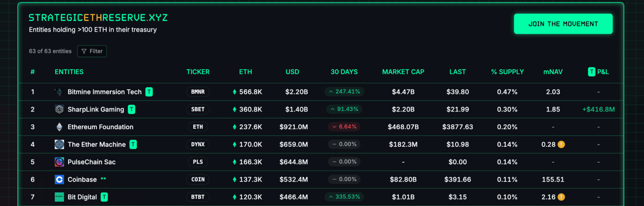The height and width of the screenshot is (206, 644).
Task: Open the Bitmine Immersion Tech entity name
Action: click(105, 92)
